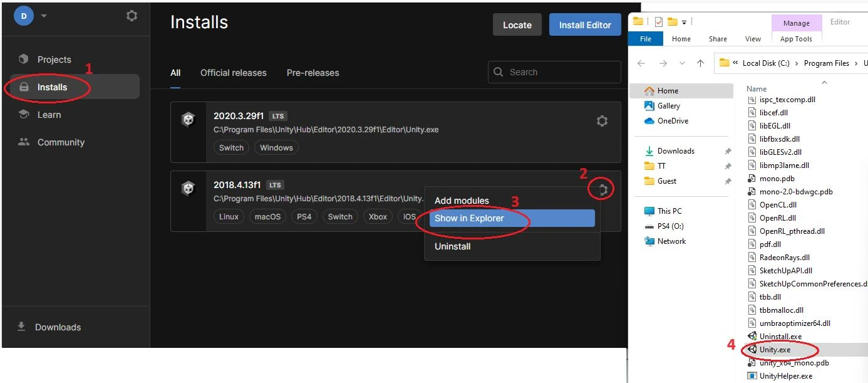
Task: Click the user avatar D
Action: [24, 16]
